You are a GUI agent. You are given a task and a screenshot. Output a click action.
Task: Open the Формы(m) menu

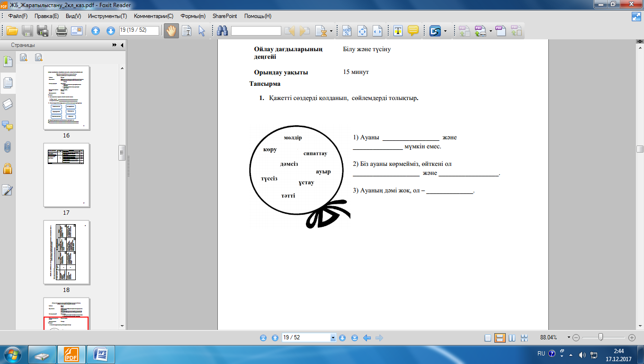click(193, 16)
